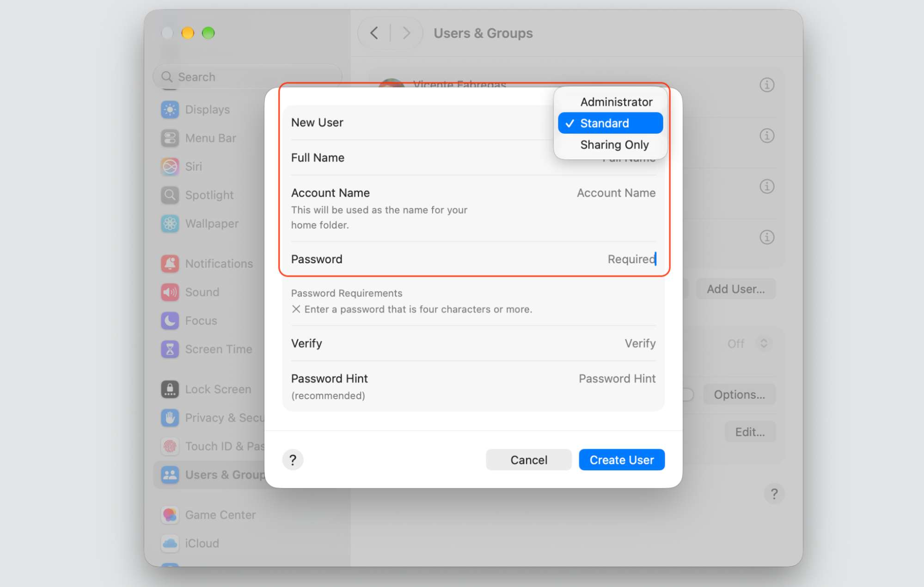
Task: Click the Users & Groups pane help button
Action: (x=774, y=494)
